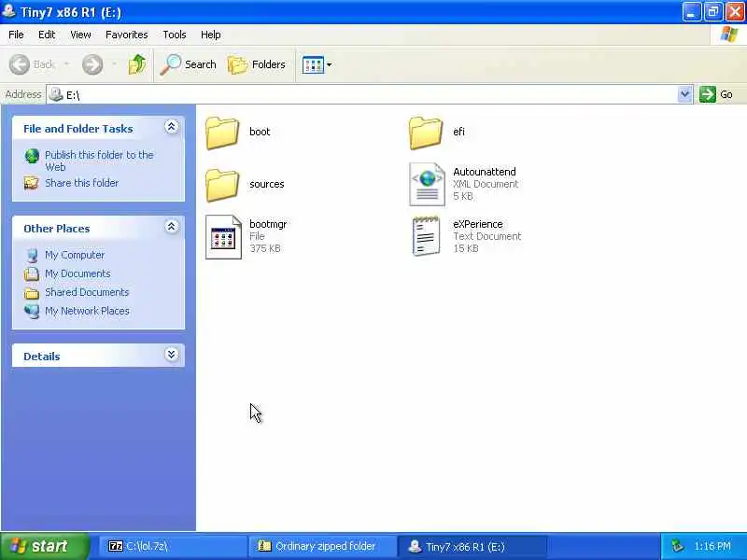Open the File menu
Screen dimensions: 747x560
point(16,35)
